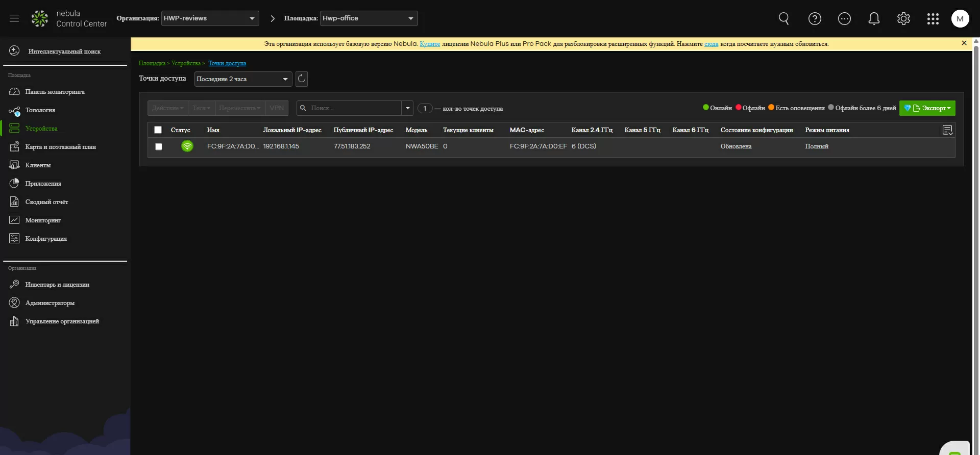
Task: Close the yellow license notification banner
Action: (x=964, y=43)
